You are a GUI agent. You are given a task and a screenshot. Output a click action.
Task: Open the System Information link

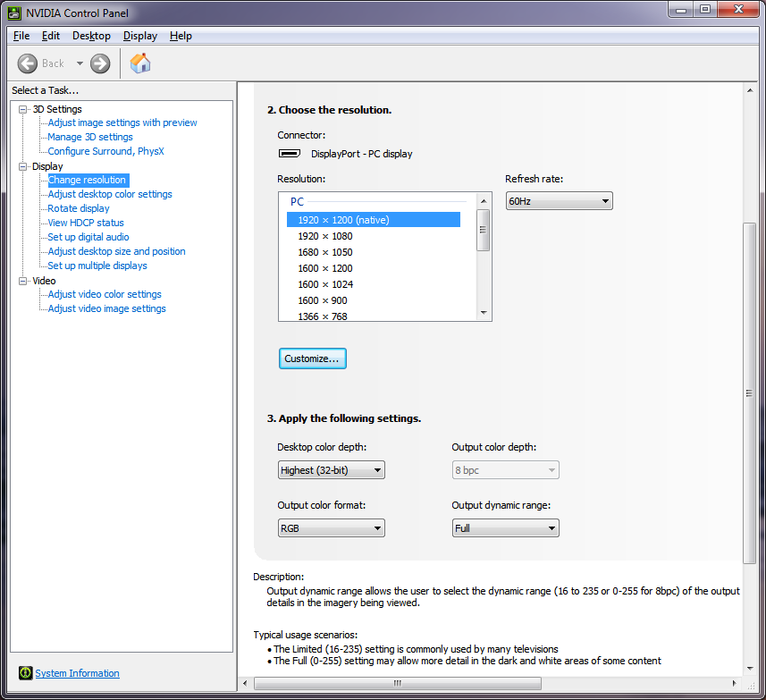pos(77,673)
